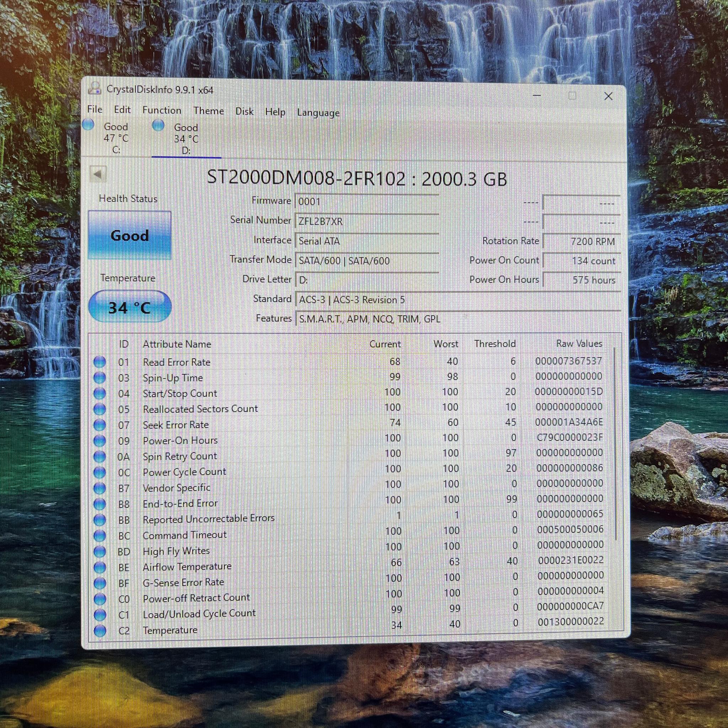
Task: Open the Language menu
Action: [x=318, y=113]
